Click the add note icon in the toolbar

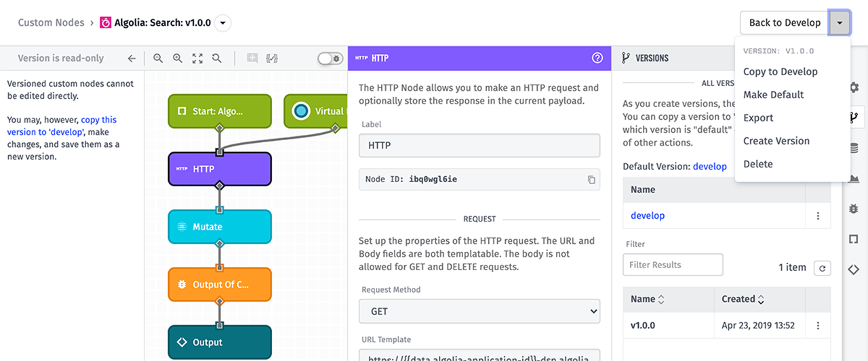(252, 58)
